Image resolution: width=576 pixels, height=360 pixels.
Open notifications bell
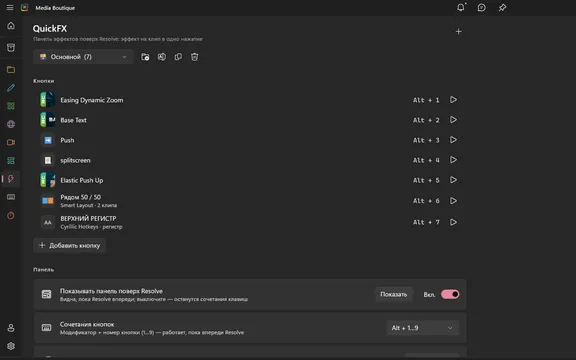coord(461,7)
